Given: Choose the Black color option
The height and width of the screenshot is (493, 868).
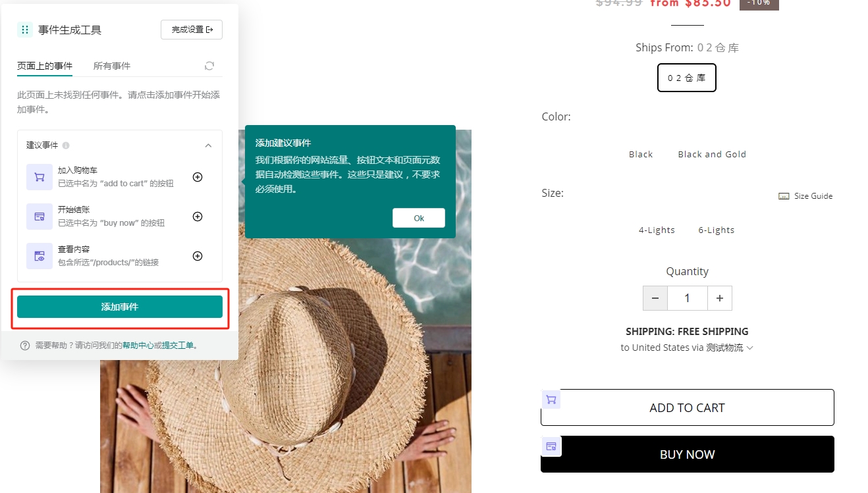Looking at the screenshot, I should pyautogui.click(x=641, y=154).
